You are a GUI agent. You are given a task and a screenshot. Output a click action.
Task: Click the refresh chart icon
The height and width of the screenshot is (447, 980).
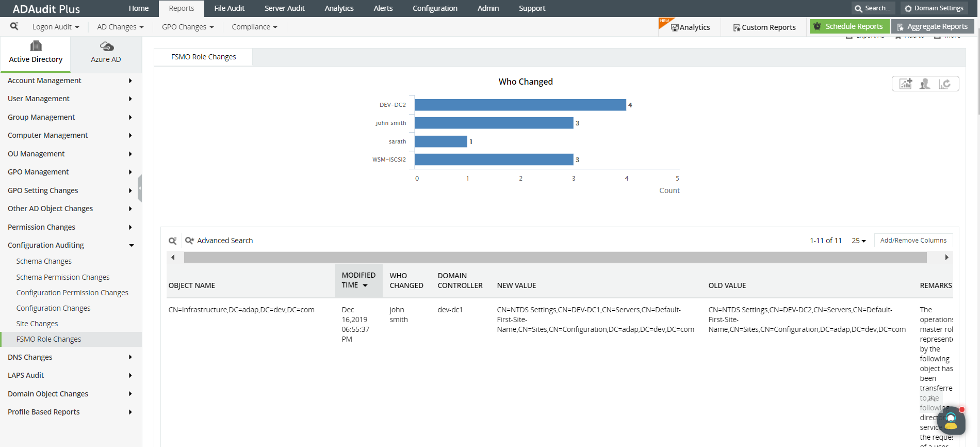tap(944, 84)
